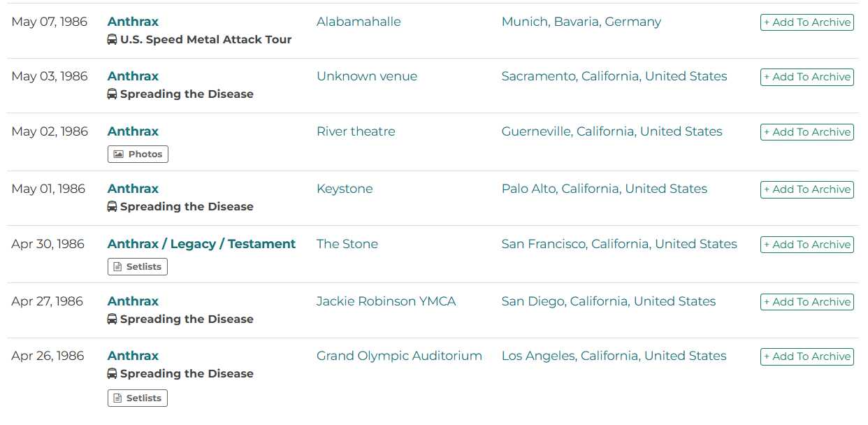
Task: Go to the Jackie Robinson YMCA venue
Action: (x=386, y=301)
